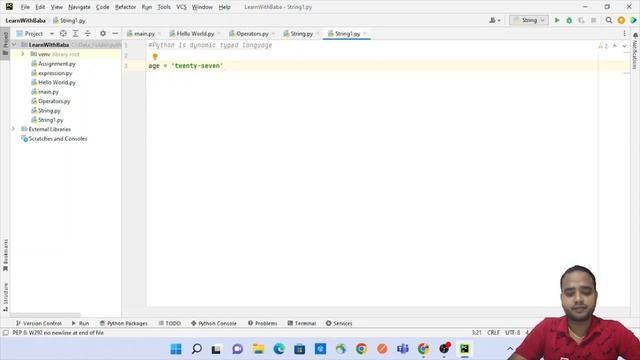The height and width of the screenshot is (360, 640).
Task: Open the user account icon in toolbar
Action: point(494,20)
